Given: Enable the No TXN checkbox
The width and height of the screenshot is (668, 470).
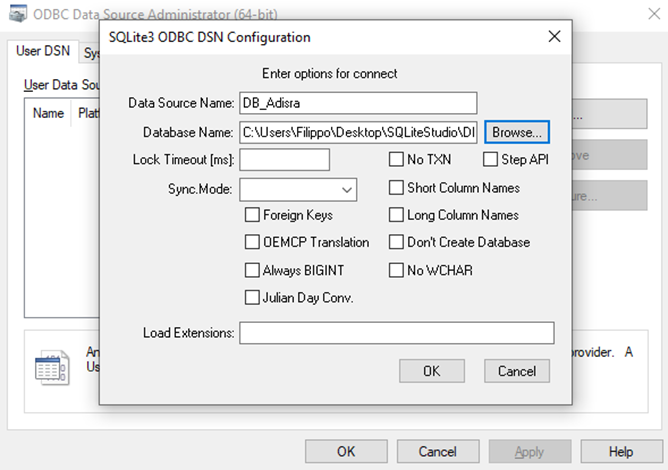Looking at the screenshot, I should [396, 160].
